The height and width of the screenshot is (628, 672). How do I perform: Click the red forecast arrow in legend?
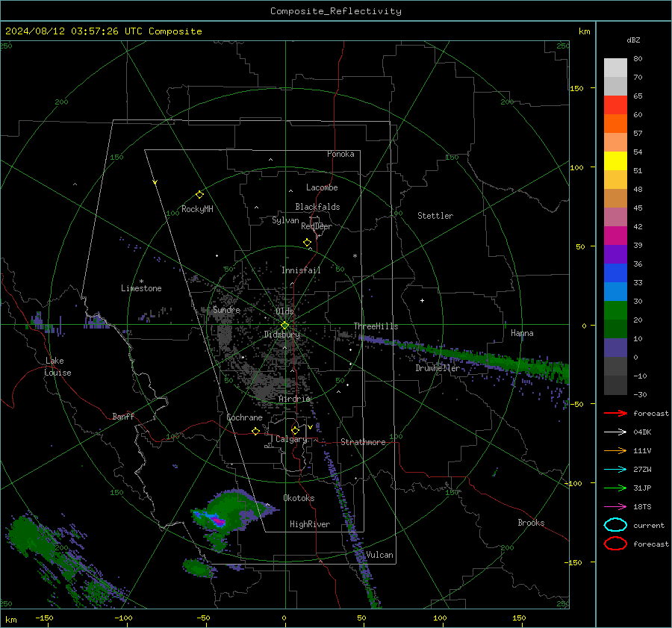[x=615, y=413]
